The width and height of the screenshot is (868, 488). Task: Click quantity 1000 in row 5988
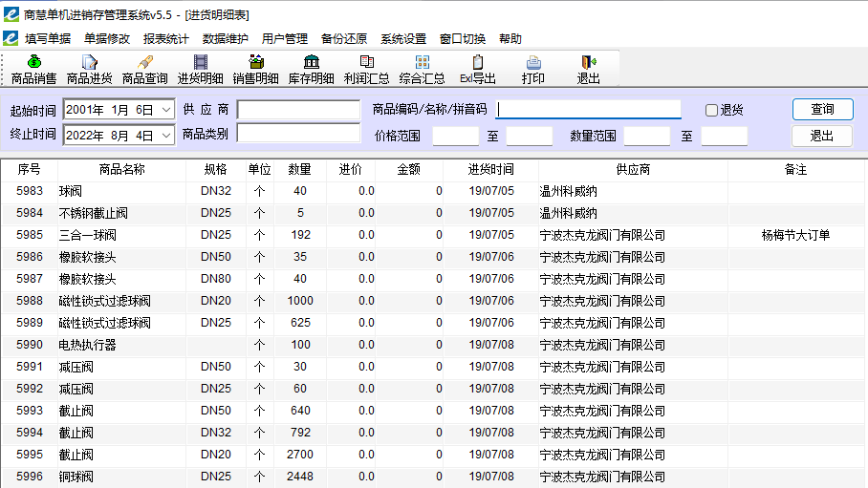point(300,301)
